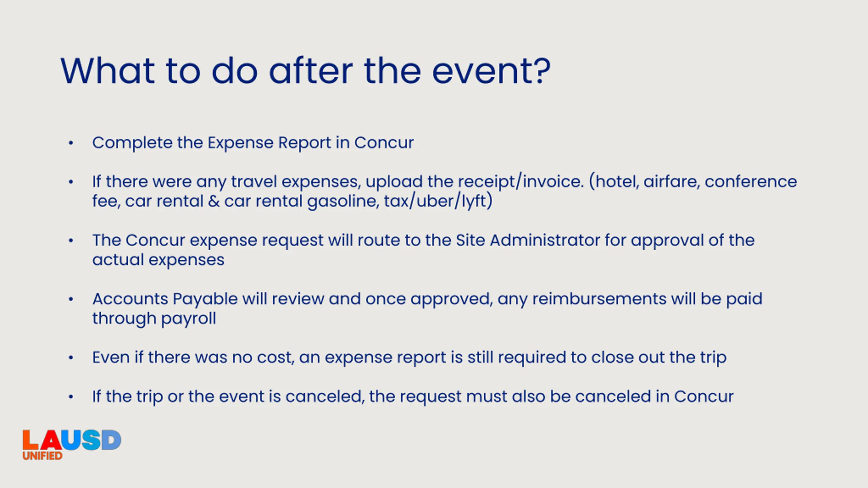Click the 'Even if there was no cost' sentence
The image size is (868, 488).
(x=410, y=358)
